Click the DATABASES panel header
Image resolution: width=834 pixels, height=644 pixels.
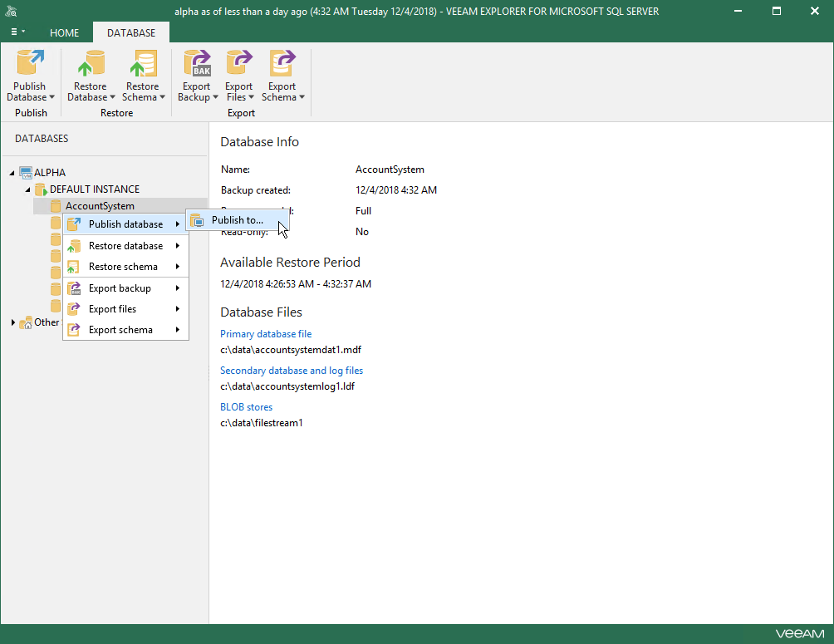[x=42, y=139]
